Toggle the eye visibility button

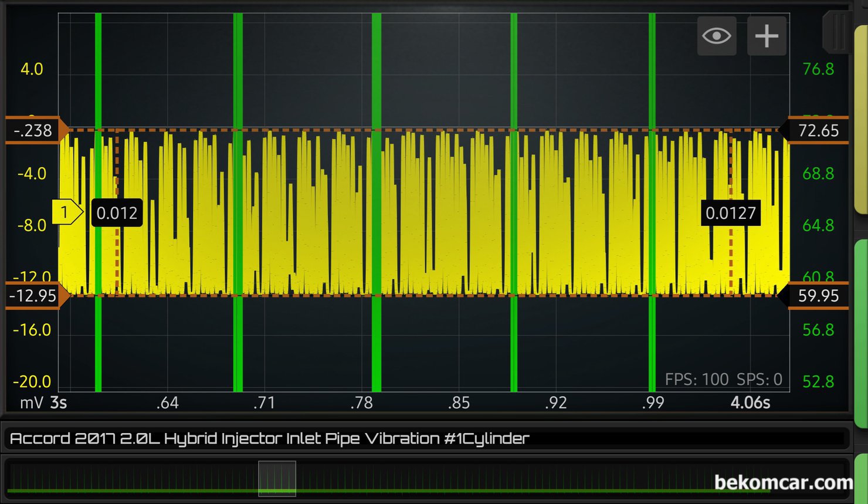tap(716, 36)
